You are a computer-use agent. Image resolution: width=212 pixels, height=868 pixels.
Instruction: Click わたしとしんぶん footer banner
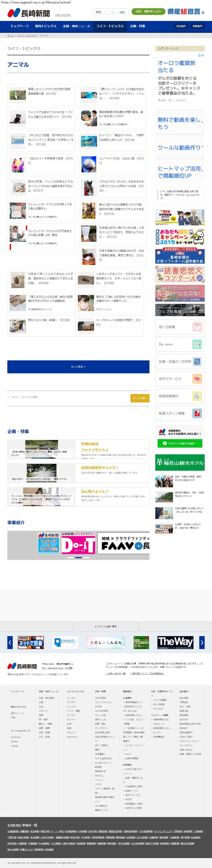pyautogui.click(x=106, y=642)
